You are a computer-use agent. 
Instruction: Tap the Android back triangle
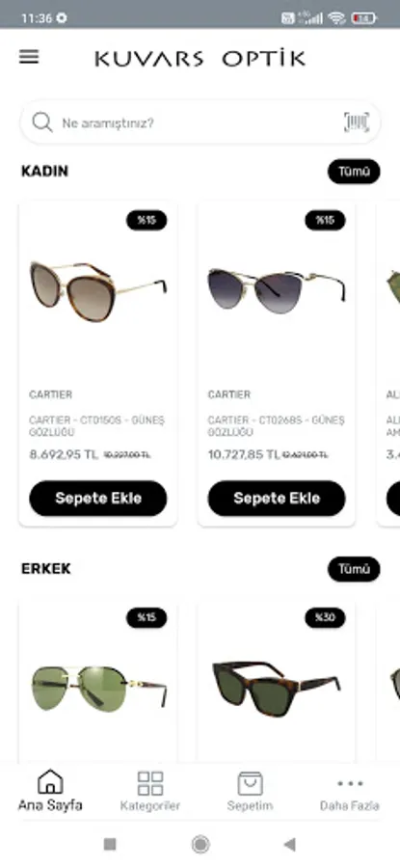click(x=289, y=844)
